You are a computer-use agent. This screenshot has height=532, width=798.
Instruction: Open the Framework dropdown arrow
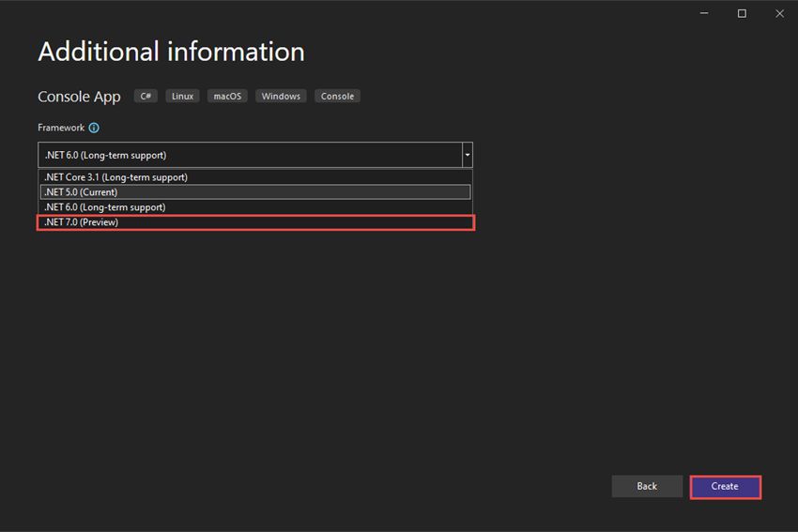pyautogui.click(x=468, y=155)
